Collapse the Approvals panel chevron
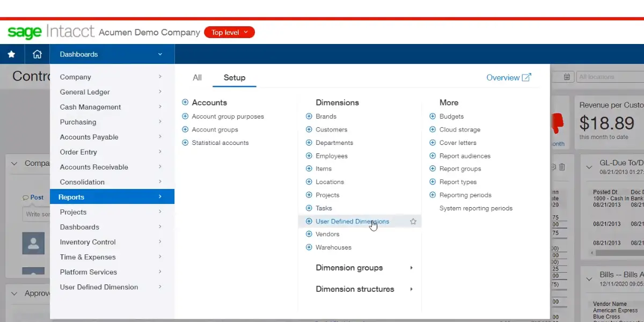Screen dimensions: 644x322 (x=14, y=294)
